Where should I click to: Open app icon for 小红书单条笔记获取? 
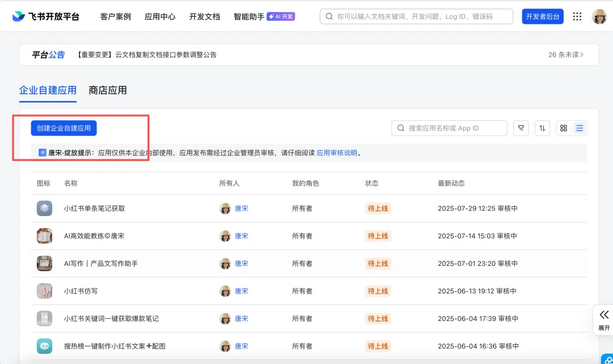(45, 209)
